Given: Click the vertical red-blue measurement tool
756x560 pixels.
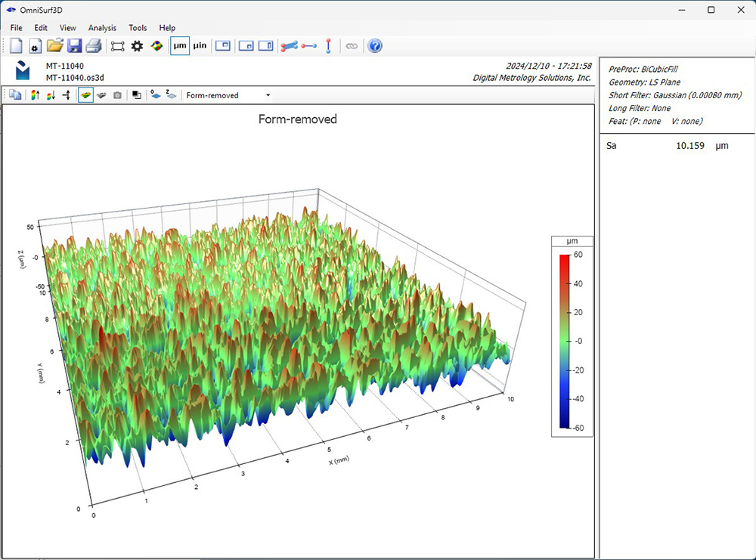Looking at the screenshot, I should pyautogui.click(x=328, y=46).
